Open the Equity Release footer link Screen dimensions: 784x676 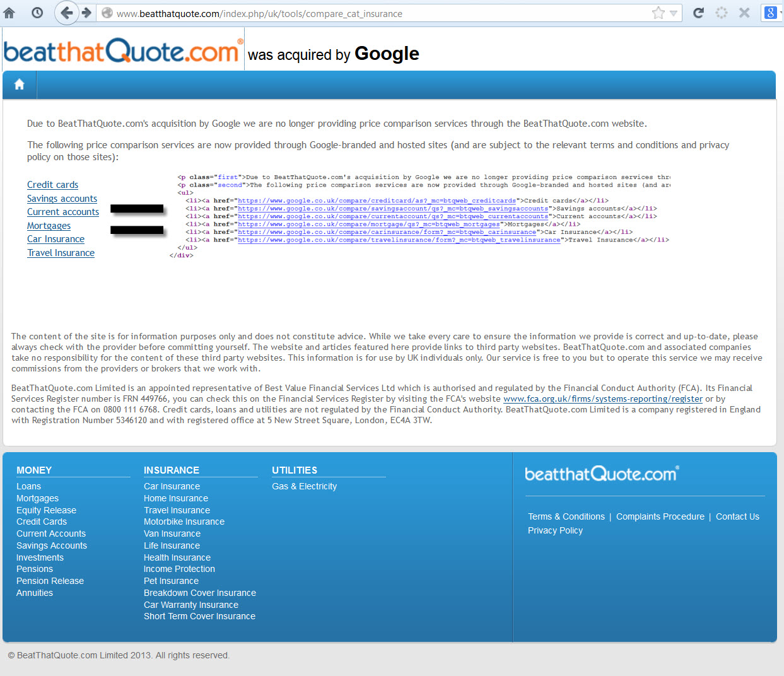46,510
